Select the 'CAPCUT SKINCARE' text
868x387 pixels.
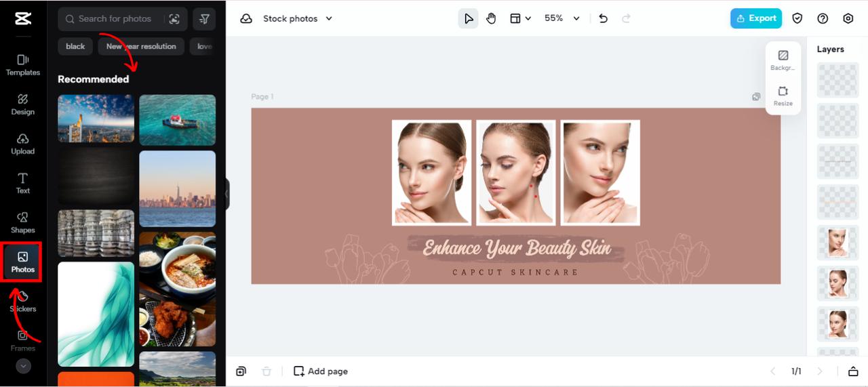click(x=515, y=272)
